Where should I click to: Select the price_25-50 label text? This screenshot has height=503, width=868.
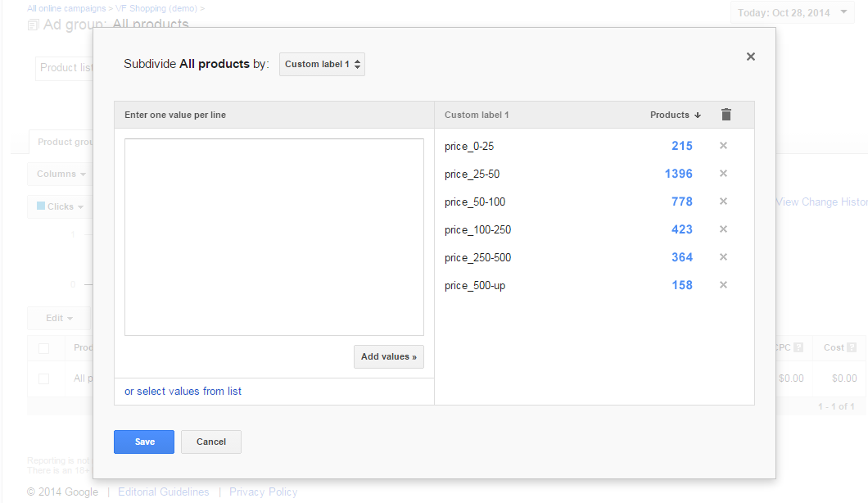click(x=472, y=174)
